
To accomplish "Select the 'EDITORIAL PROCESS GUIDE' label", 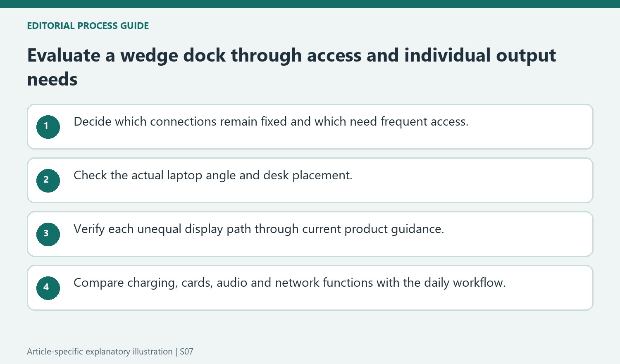I will click(88, 26).
